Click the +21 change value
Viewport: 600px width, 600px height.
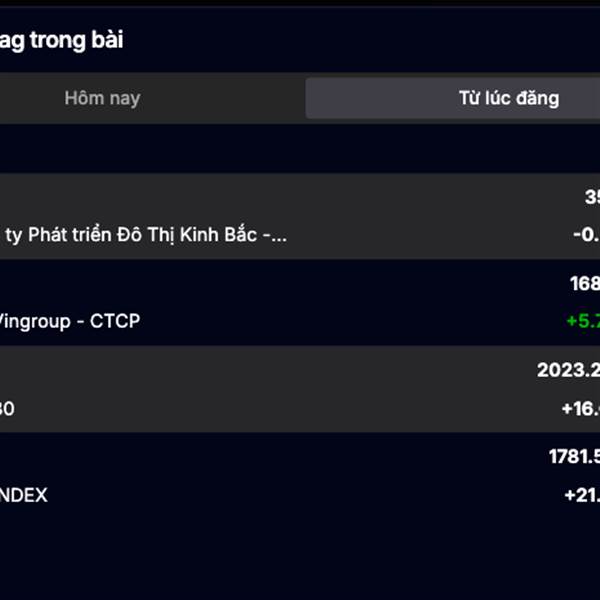click(x=580, y=495)
